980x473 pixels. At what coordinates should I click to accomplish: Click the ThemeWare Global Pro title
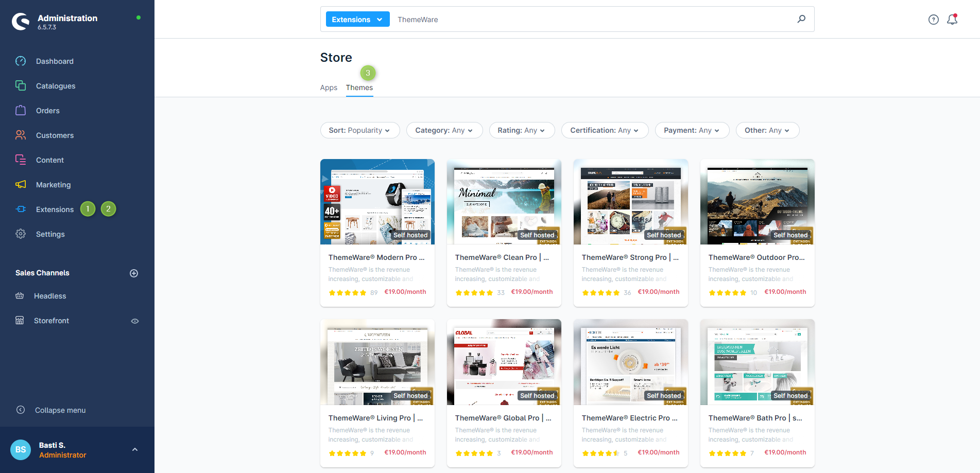(503, 418)
